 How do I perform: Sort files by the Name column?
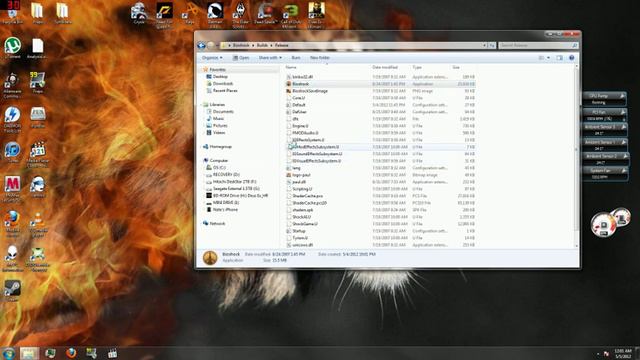[291, 67]
